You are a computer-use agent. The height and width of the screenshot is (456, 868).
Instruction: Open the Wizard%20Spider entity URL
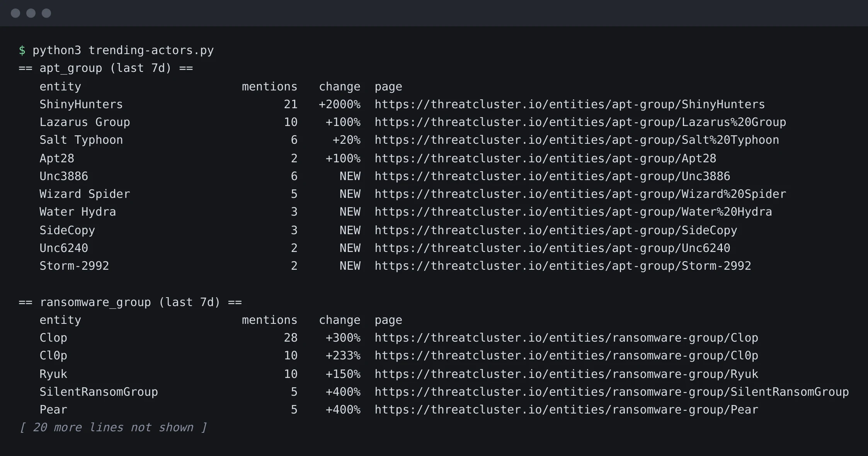pyautogui.click(x=580, y=194)
